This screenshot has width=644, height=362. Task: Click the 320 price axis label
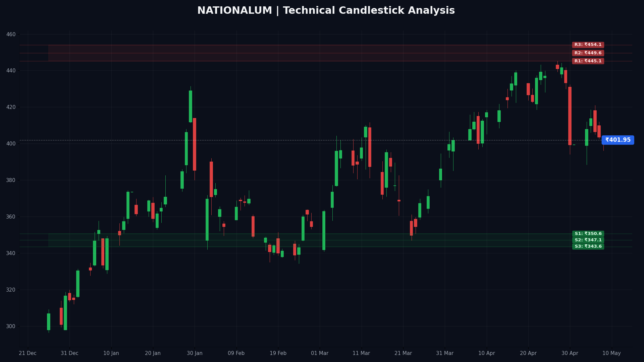pyautogui.click(x=11, y=290)
